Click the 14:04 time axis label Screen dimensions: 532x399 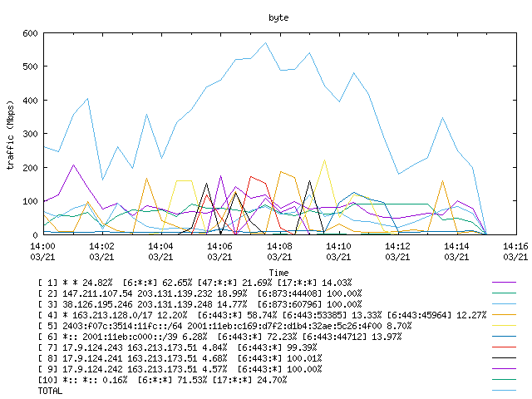click(160, 246)
